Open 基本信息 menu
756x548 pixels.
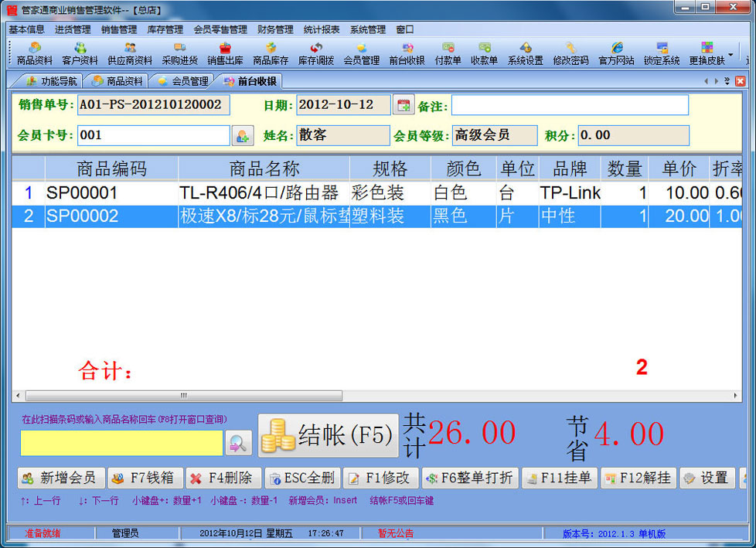click(26, 29)
